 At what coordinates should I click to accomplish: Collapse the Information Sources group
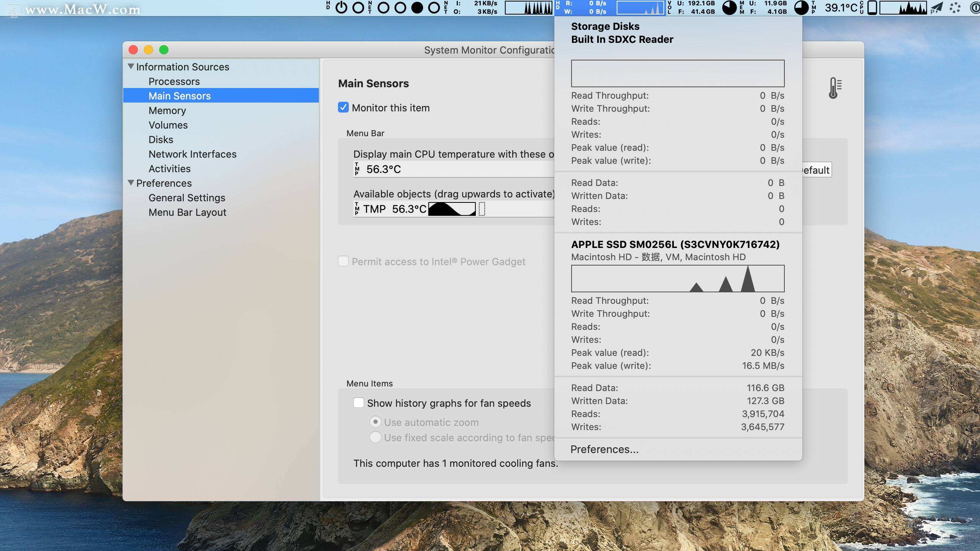coord(131,67)
